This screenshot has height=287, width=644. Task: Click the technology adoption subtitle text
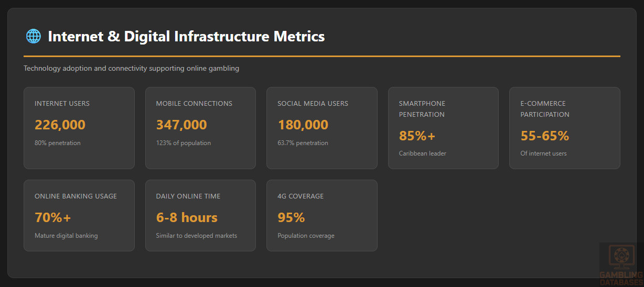pos(131,69)
